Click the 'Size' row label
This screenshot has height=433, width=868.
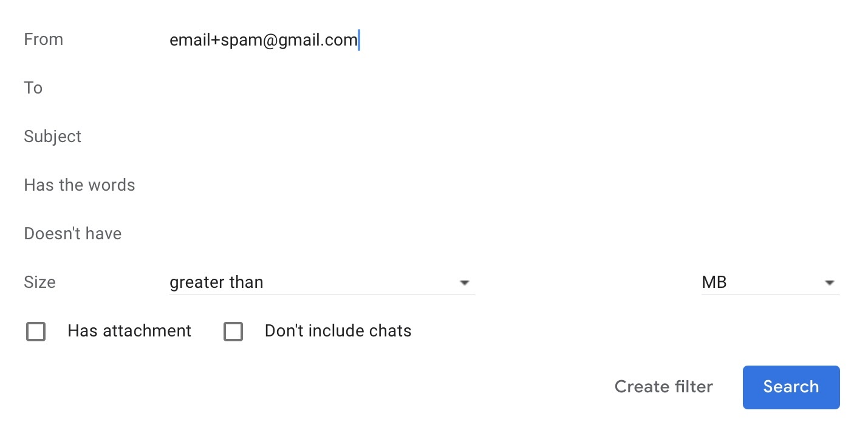coord(39,282)
